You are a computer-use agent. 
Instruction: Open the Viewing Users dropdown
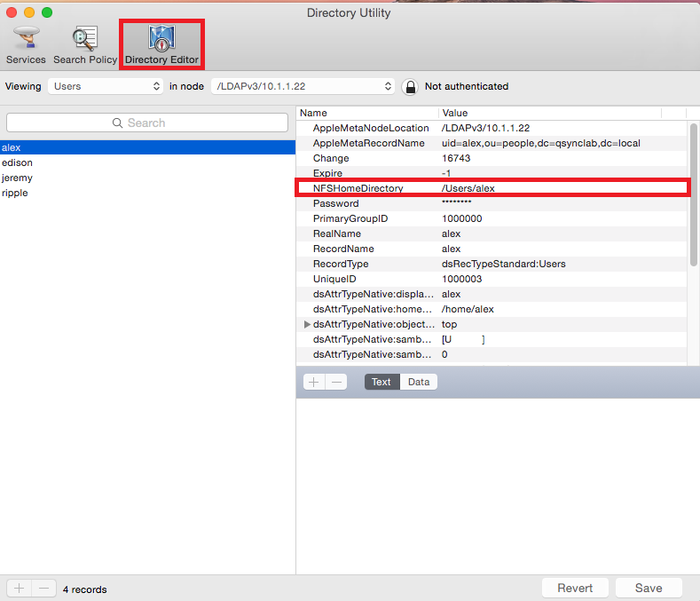point(106,86)
